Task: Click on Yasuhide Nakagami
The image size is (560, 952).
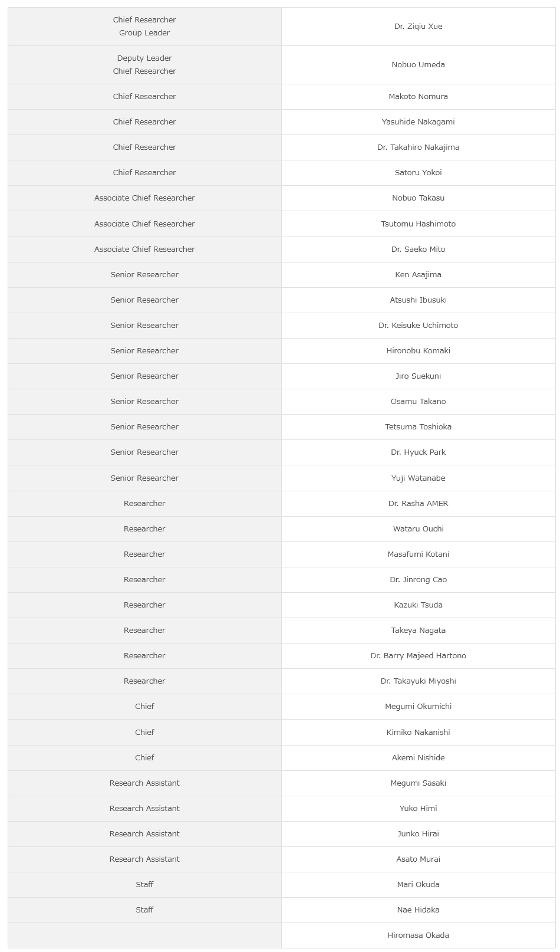Action: pyautogui.click(x=418, y=122)
